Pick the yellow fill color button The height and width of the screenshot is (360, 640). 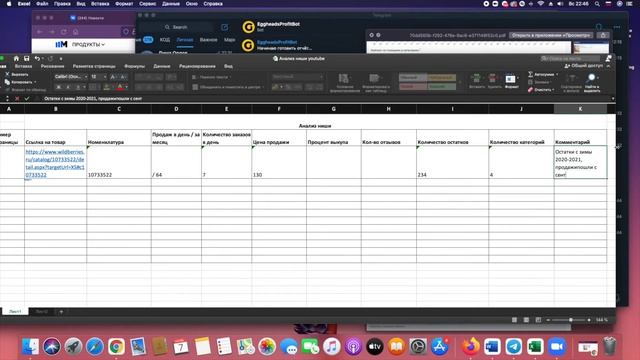(107, 87)
